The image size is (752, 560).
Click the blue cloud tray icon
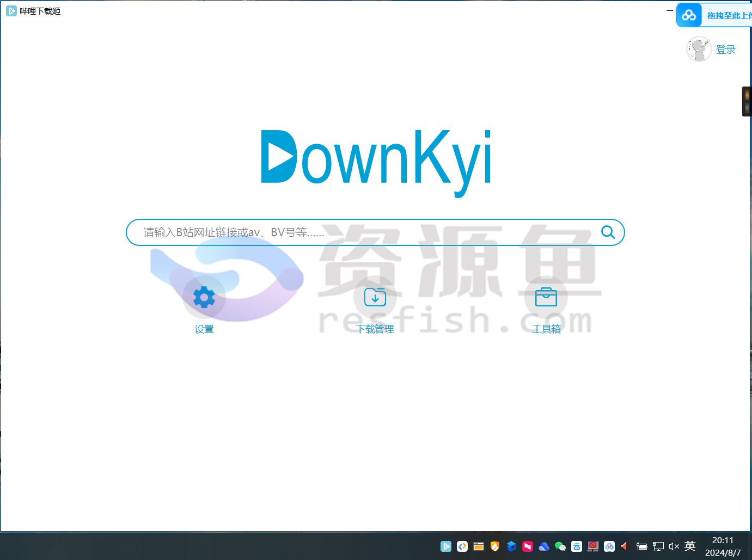(x=544, y=546)
